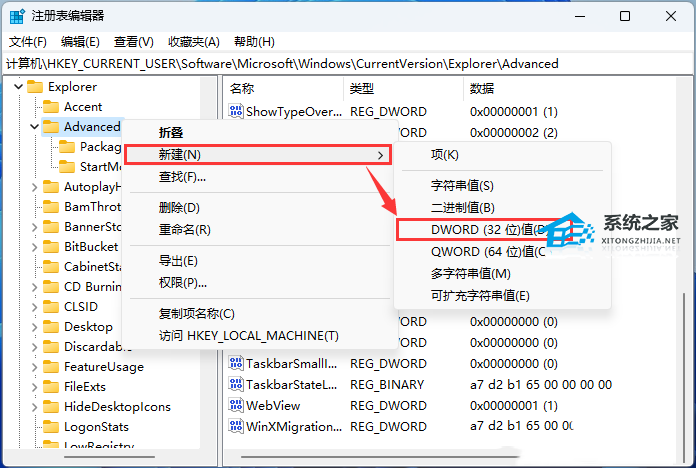Create a new 字符串值(S)
Viewport: 696px width, 468px height.
coord(502,186)
